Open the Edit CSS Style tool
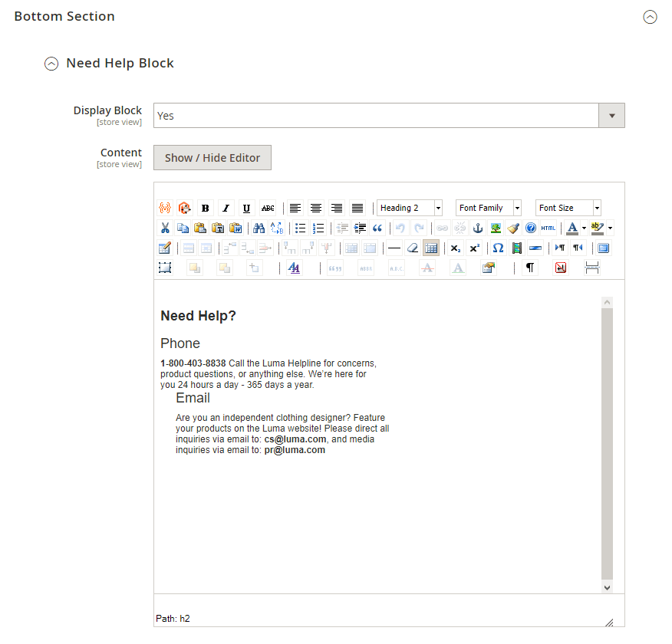Image resolution: width=672 pixels, height=644 pixels. pos(294,268)
